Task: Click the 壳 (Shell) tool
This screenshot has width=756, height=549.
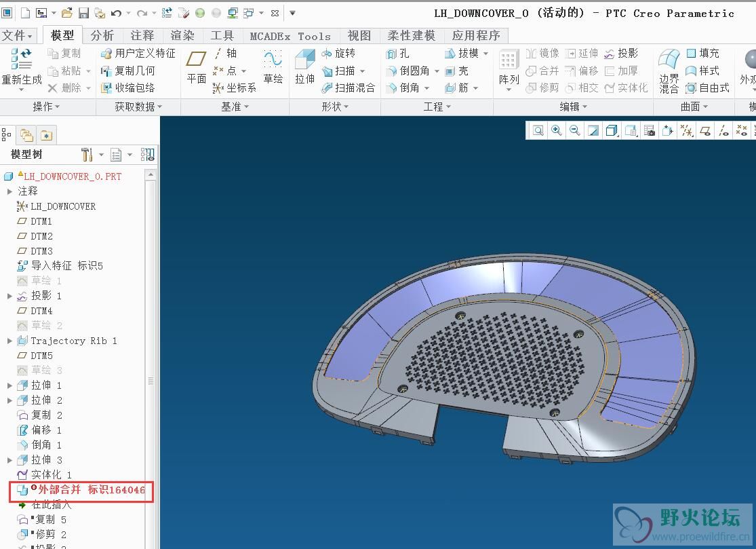Action: click(456, 71)
